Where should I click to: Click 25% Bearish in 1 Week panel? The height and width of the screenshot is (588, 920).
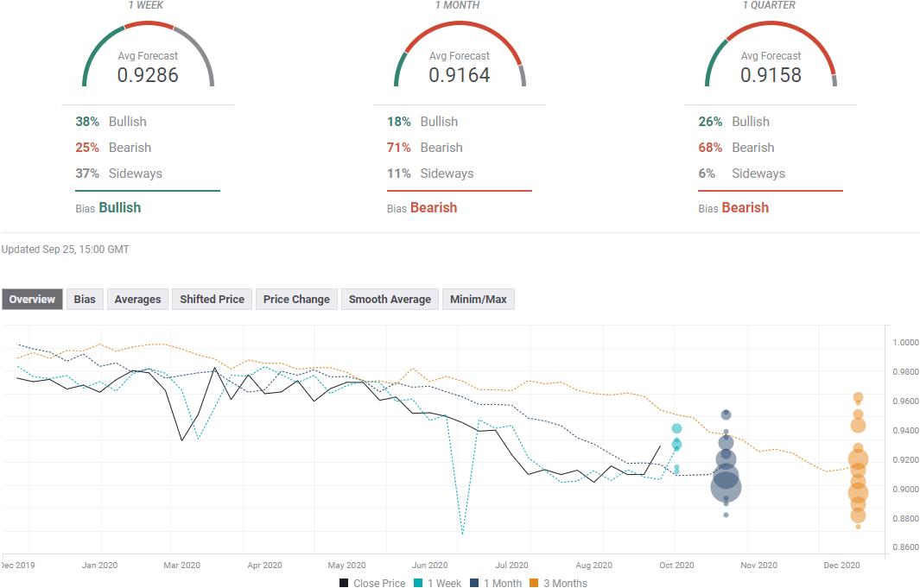click(113, 147)
